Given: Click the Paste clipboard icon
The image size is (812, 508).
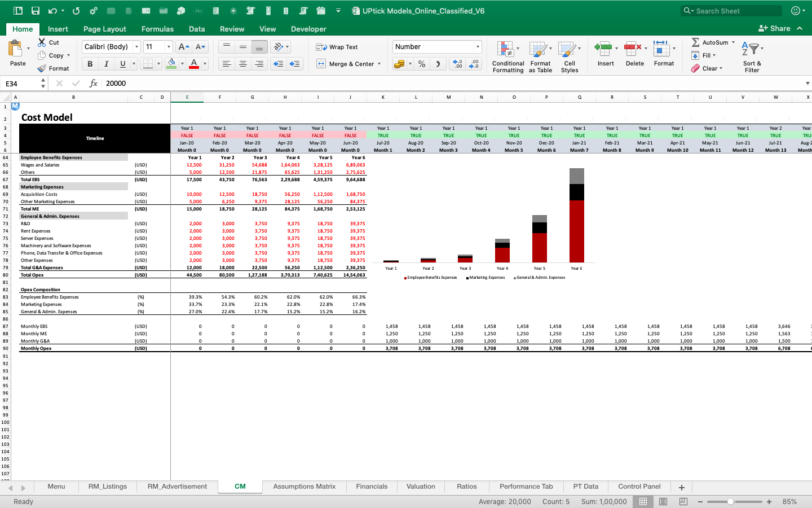Looking at the screenshot, I should coord(15,49).
